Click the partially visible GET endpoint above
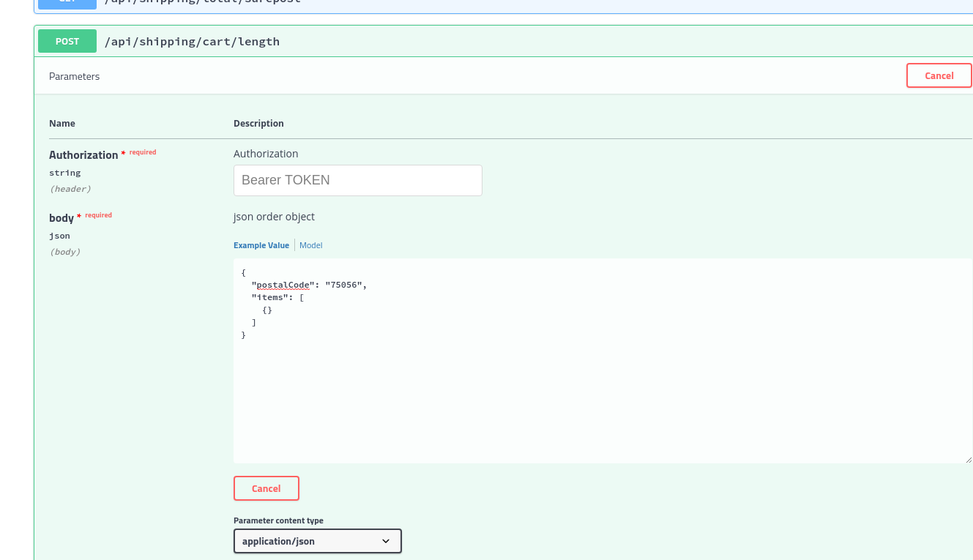973x560 pixels. pyautogui.click(x=505, y=5)
